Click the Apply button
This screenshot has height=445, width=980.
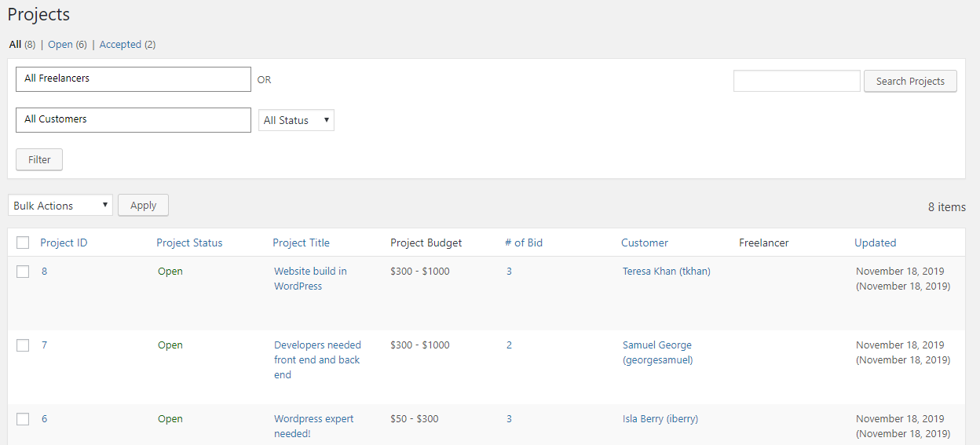(143, 206)
